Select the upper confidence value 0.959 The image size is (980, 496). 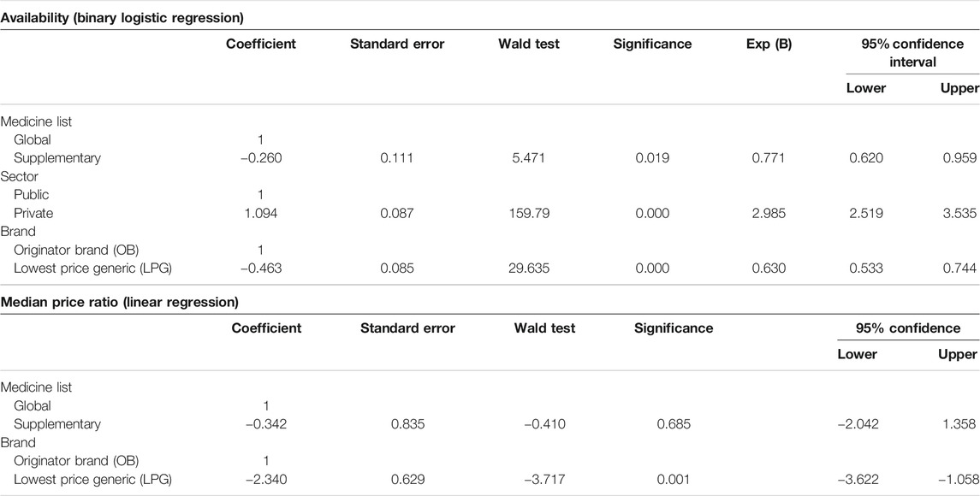[959, 158]
